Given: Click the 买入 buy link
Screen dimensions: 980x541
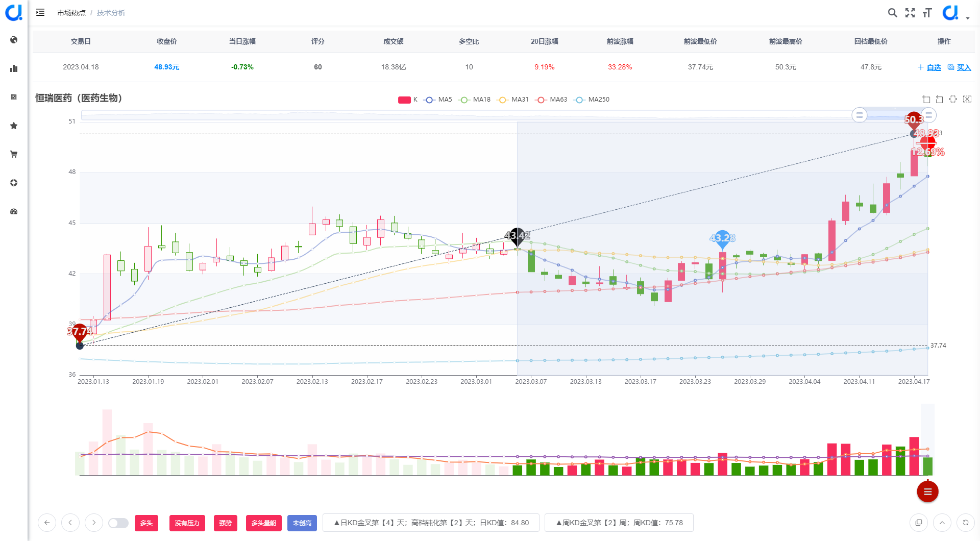Looking at the screenshot, I should point(960,67).
